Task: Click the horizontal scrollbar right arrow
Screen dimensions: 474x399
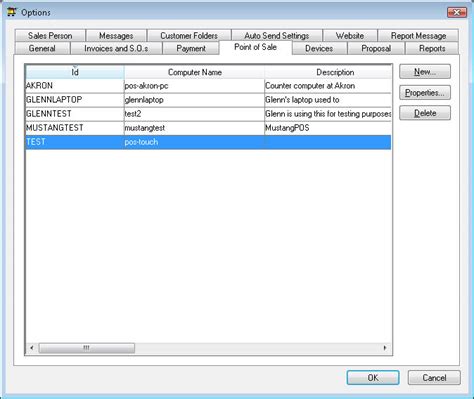Action: click(385, 348)
